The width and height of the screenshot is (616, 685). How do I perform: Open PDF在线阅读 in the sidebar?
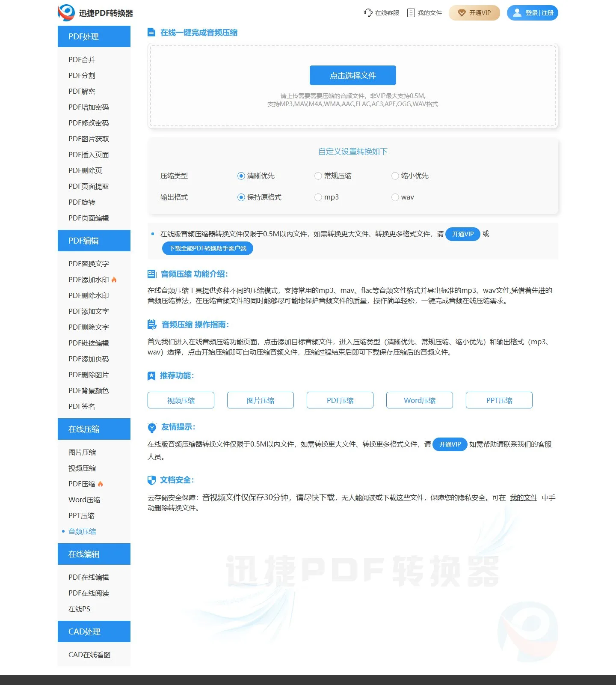[89, 593]
